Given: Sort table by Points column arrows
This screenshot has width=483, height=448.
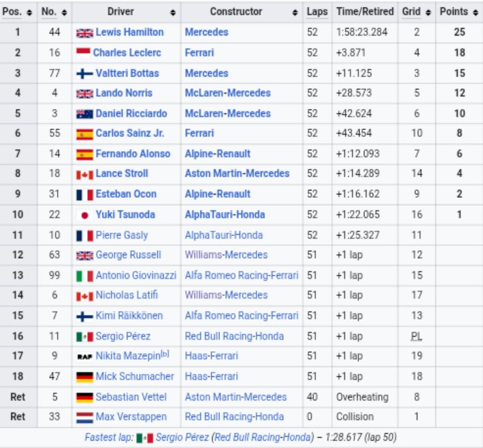Looking at the screenshot, I should pos(476,13).
